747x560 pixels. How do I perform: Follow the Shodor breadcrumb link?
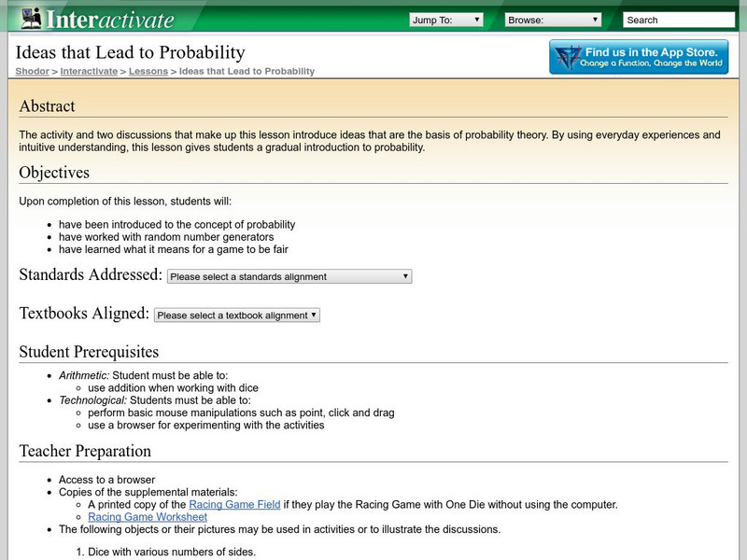pos(33,72)
